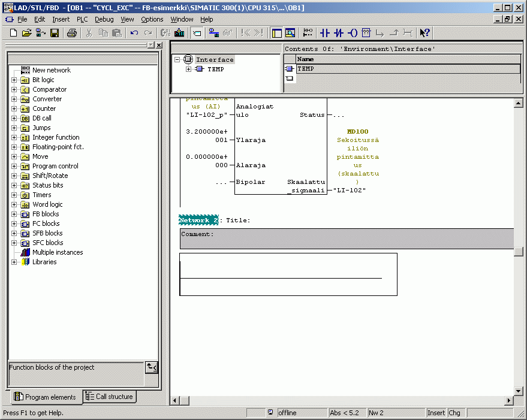Image resolution: width=527 pixels, height=420 pixels.
Task: Toggle the Details view icon
Action: (290, 33)
